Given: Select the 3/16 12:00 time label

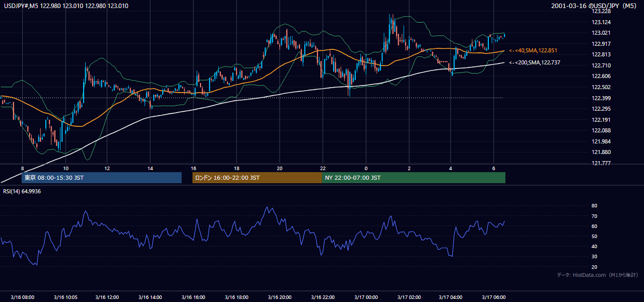Looking at the screenshot, I should point(107,297).
